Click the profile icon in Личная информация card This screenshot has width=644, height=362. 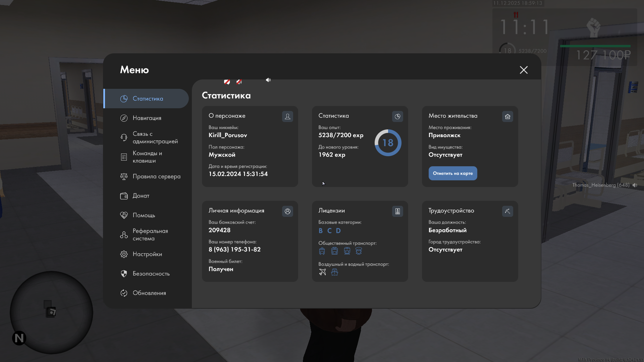(287, 211)
